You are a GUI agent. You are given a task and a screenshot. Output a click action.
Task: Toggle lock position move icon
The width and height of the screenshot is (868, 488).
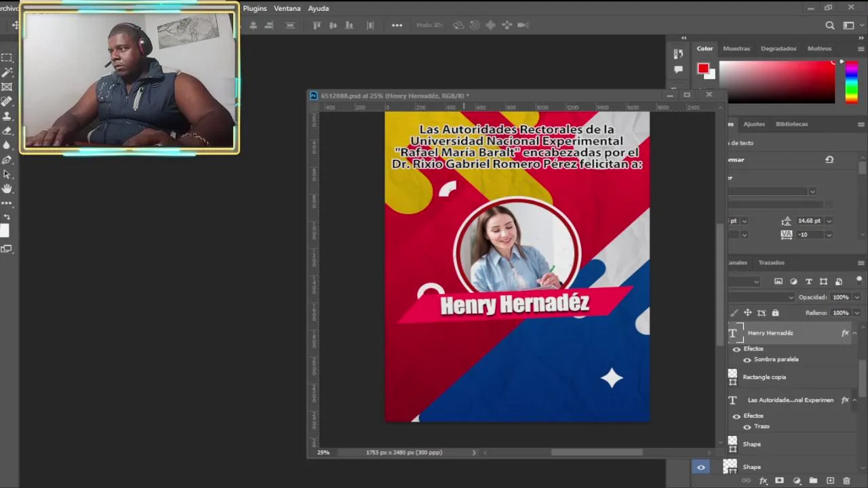coord(747,312)
